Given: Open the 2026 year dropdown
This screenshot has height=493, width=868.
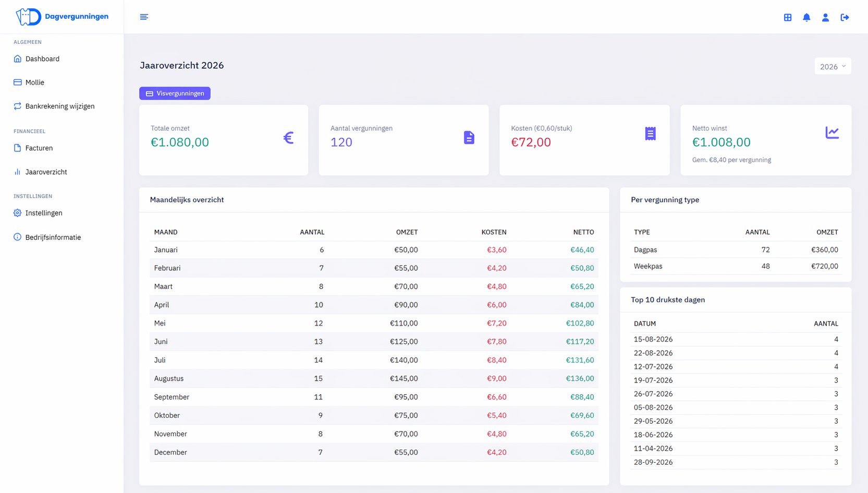Looking at the screenshot, I should coord(833,66).
